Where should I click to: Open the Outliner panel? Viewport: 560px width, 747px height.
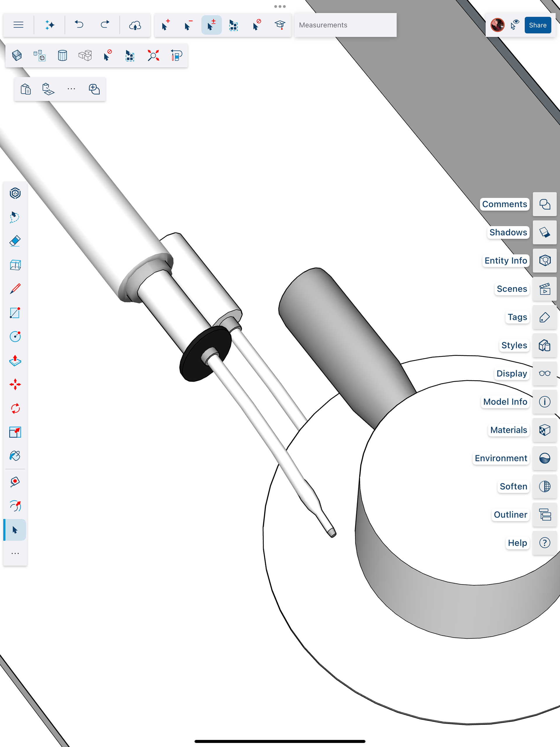(544, 515)
